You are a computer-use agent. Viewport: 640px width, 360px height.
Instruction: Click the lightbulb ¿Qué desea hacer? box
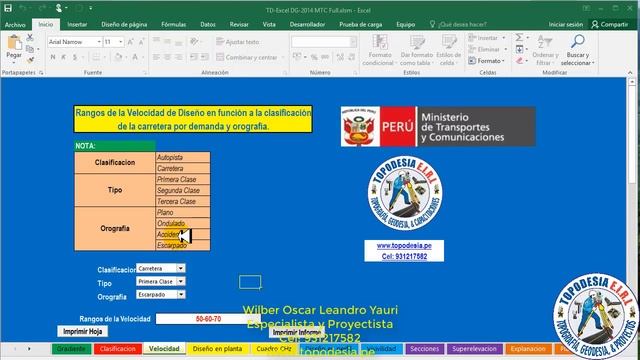[x=458, y=24]
